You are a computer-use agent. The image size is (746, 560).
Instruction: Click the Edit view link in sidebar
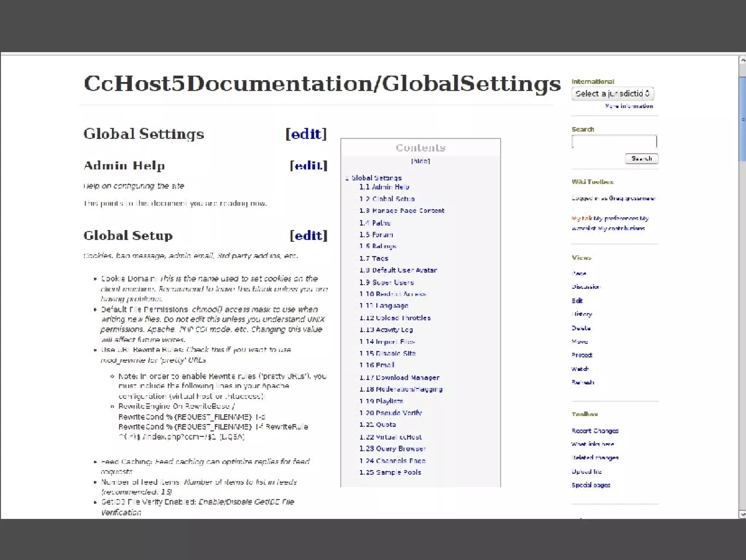tap(577, 301)
